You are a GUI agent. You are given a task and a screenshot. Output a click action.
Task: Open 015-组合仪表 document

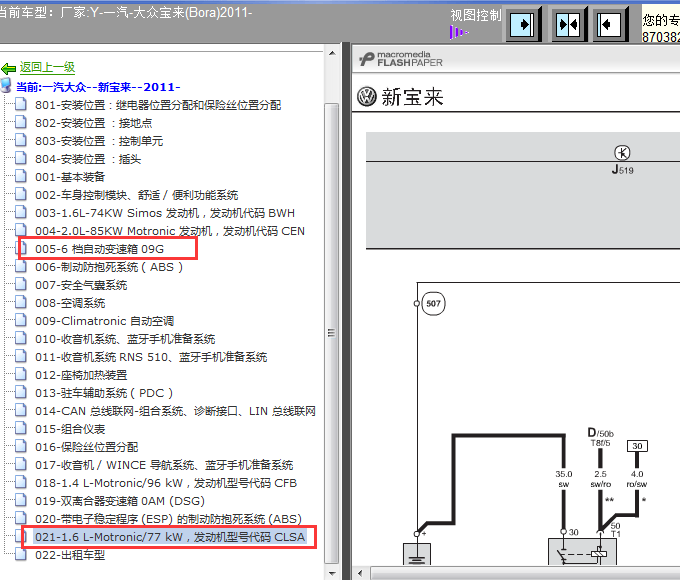pos(70,429)
